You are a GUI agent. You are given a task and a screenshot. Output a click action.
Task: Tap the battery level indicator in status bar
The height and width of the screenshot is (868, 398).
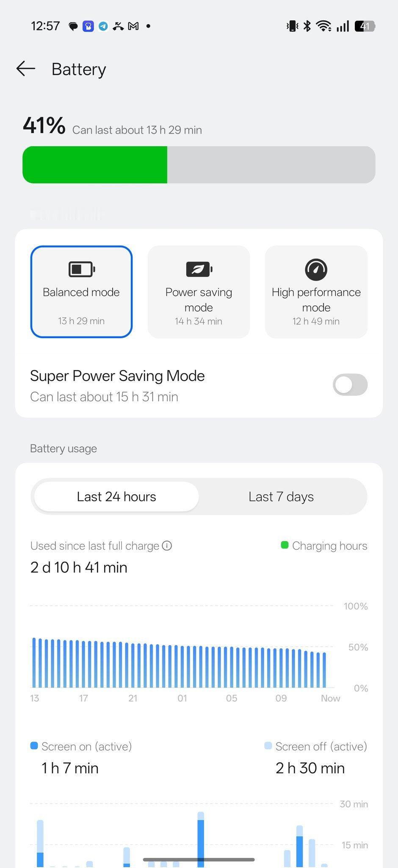coord(365,26)
